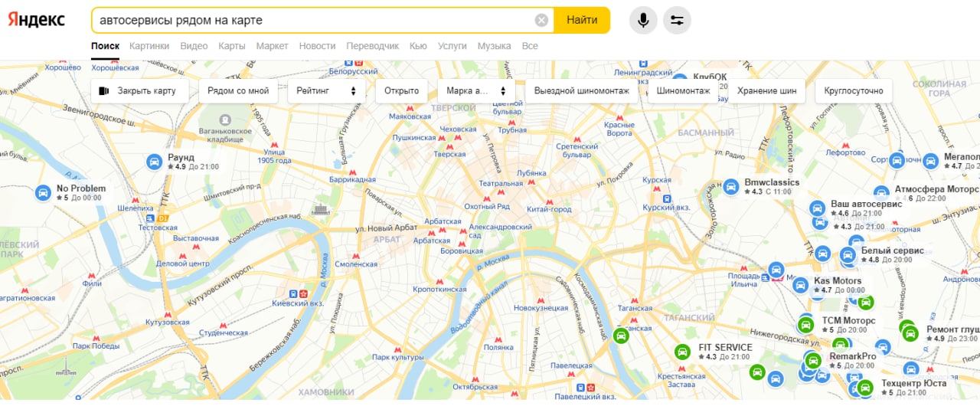980x416 pixels.
Task: Show all services via Все tab
Action: click(x=530, y=46)
